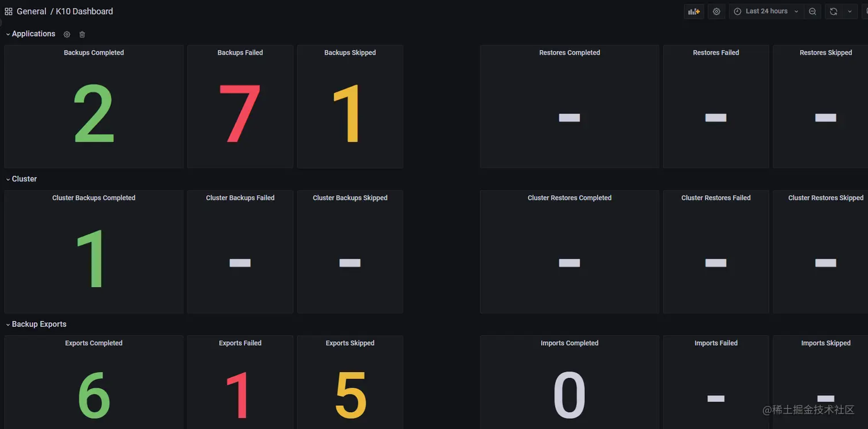Open the Restores Completed panel title
The image size is (868, 429).
569,53
